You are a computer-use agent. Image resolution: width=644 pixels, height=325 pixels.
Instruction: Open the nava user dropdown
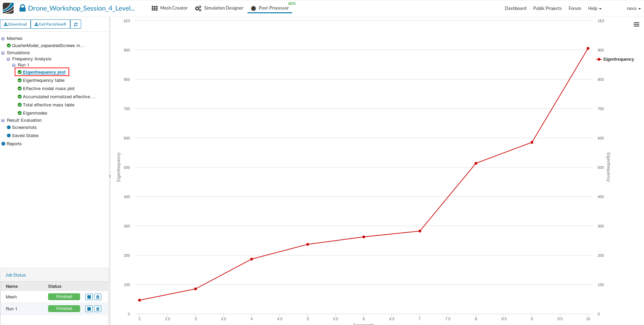(x=634, y=8)
